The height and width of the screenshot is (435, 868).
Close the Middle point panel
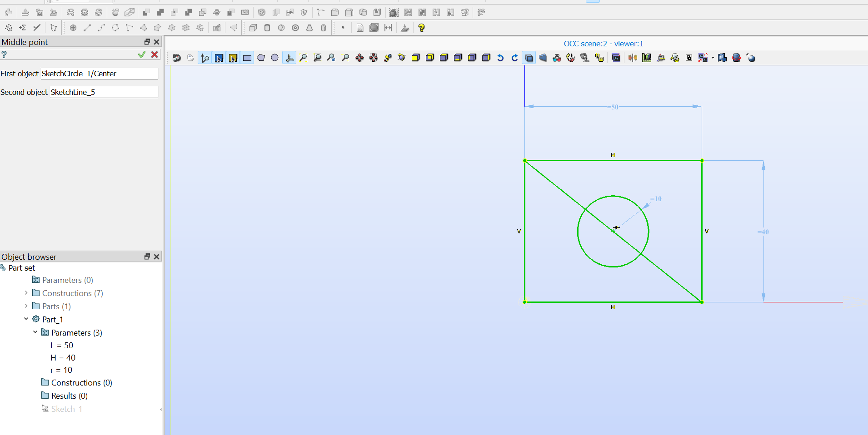pyautogui.click(x=157, y=42)
